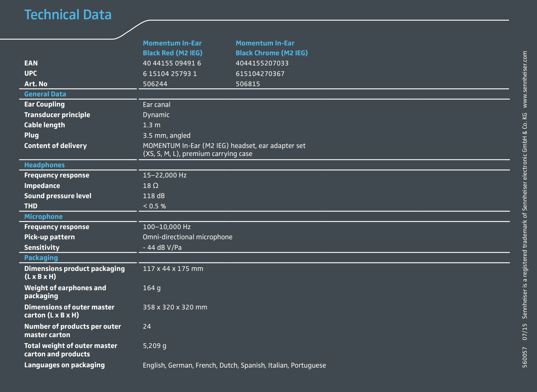Click the 'Packaging' section heading
Screen dimensions: 537x392
tap(41, 258)
